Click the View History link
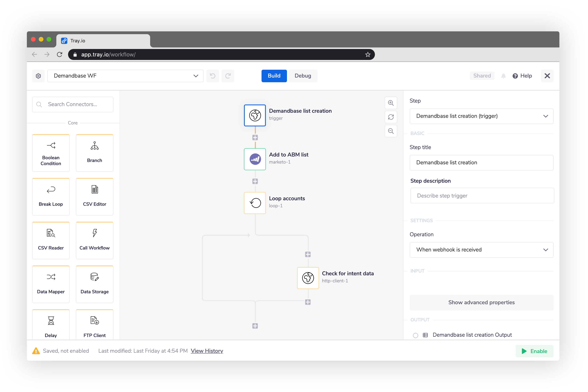 (x=207, y=350)
